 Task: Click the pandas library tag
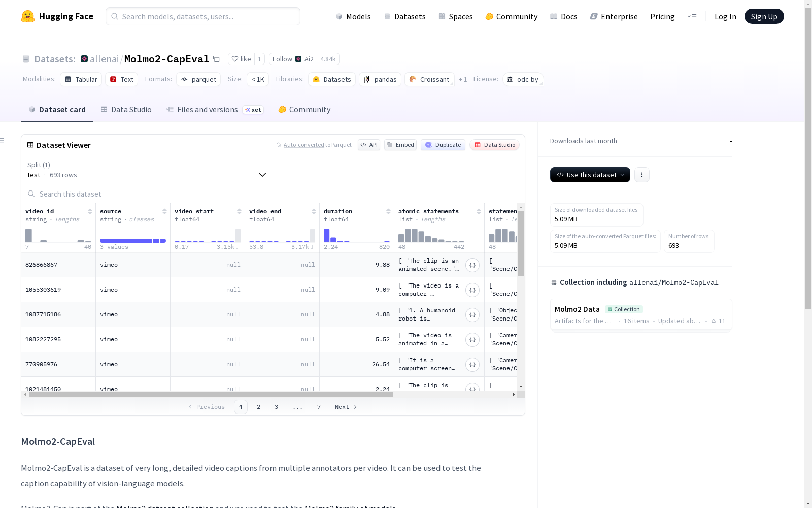pyautogui.click(x=380, y=79)
